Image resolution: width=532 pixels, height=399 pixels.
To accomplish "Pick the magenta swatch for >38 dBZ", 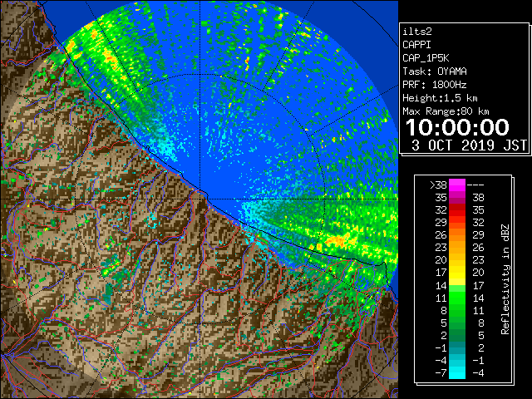I will (457, 185).
